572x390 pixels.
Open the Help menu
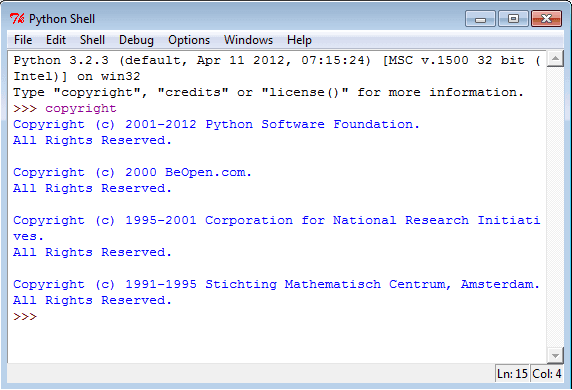[x=299, y=40]
